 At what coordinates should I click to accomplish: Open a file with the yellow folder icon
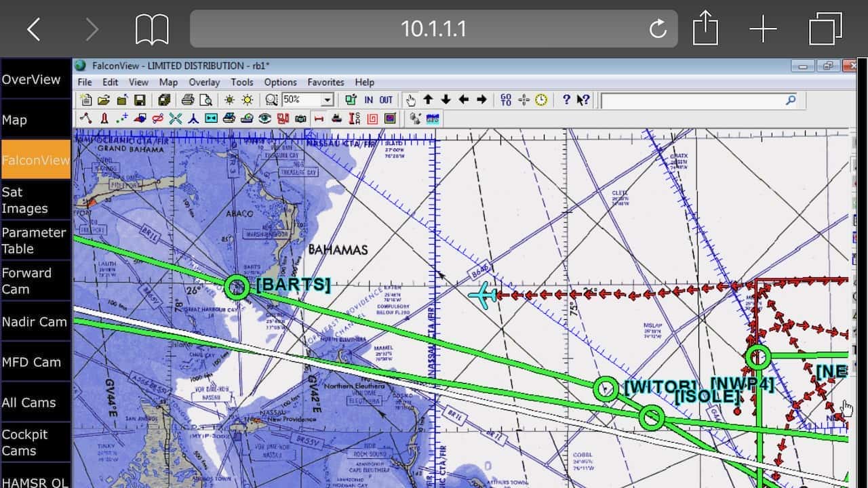coord(104,100)
